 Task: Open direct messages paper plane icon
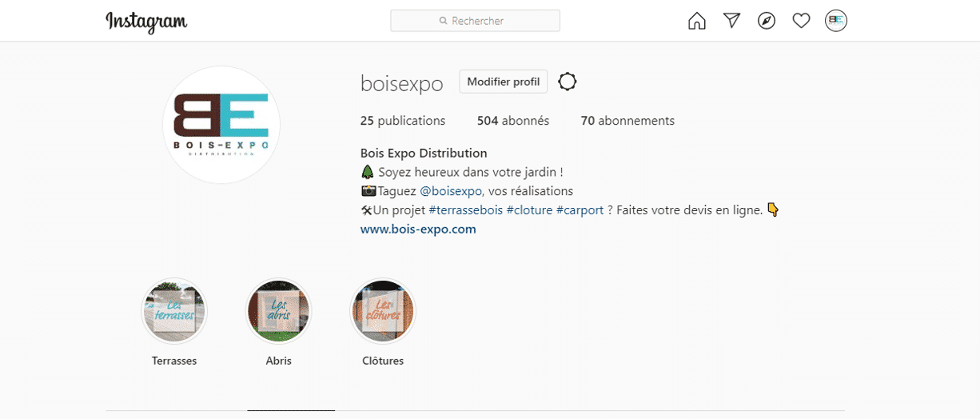[x=731, y=21]
